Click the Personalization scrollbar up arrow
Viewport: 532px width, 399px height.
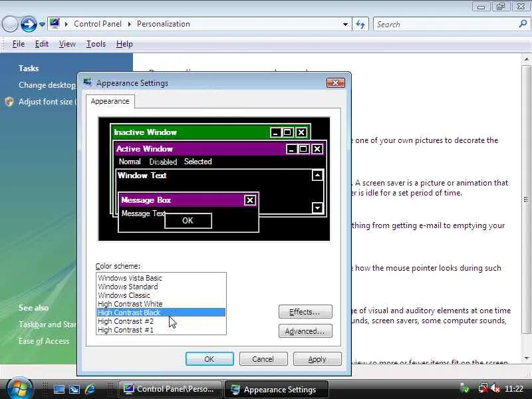526,59
